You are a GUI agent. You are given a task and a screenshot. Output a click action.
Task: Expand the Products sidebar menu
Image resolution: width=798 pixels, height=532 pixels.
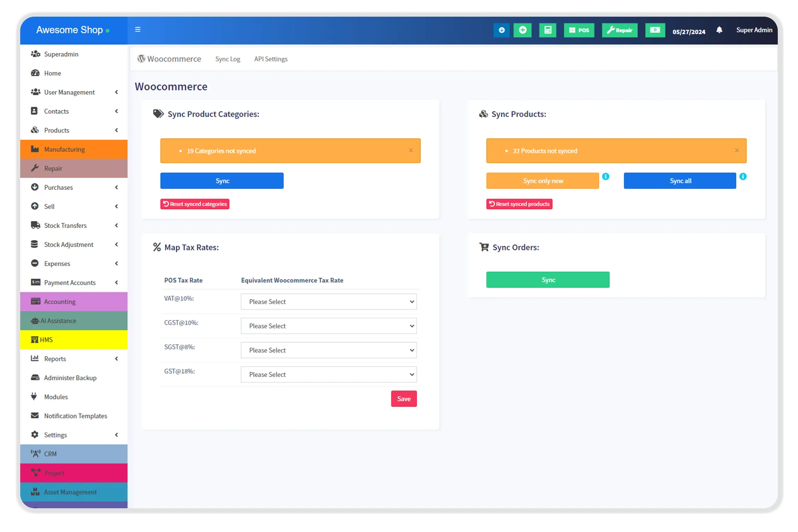[x=74, y=130]
